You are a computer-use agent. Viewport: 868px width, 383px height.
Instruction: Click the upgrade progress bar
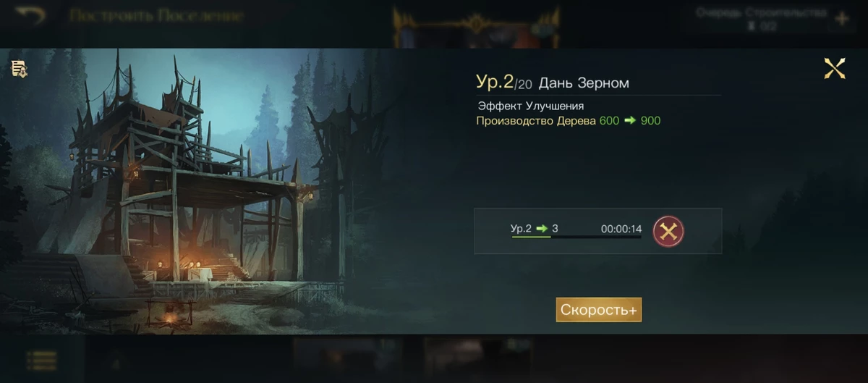point(576,237)
